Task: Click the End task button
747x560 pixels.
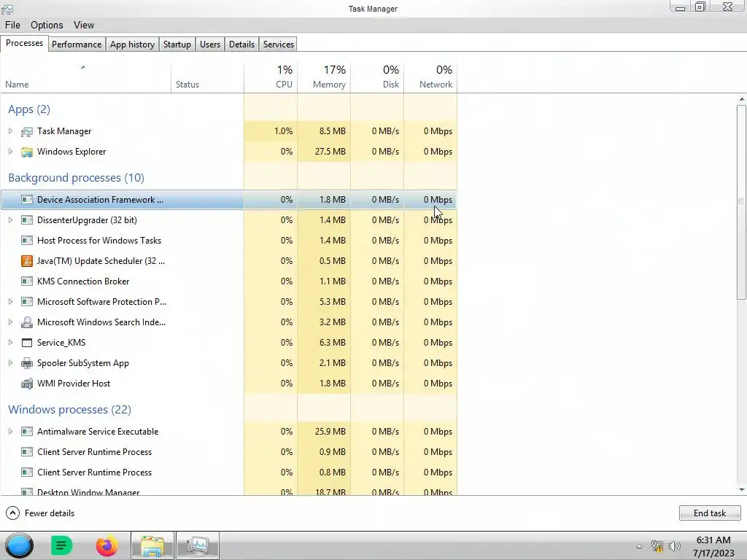Action: (x=710, y=513)
